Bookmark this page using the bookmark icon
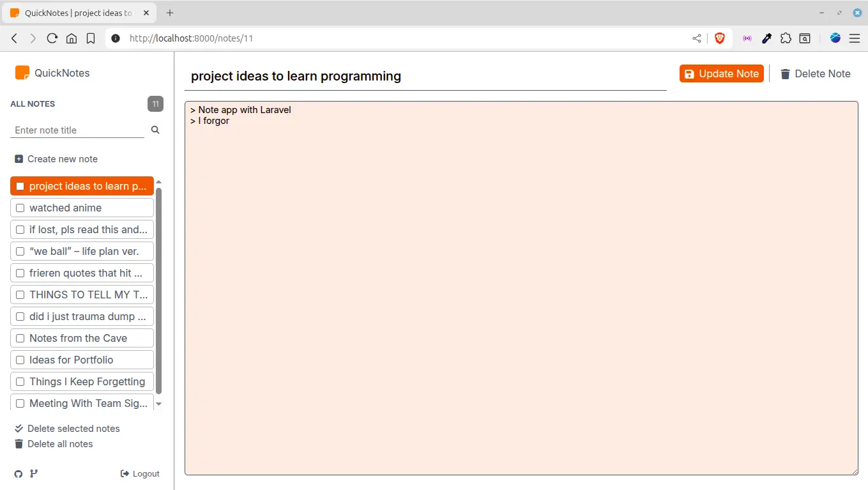 point(91,38)
